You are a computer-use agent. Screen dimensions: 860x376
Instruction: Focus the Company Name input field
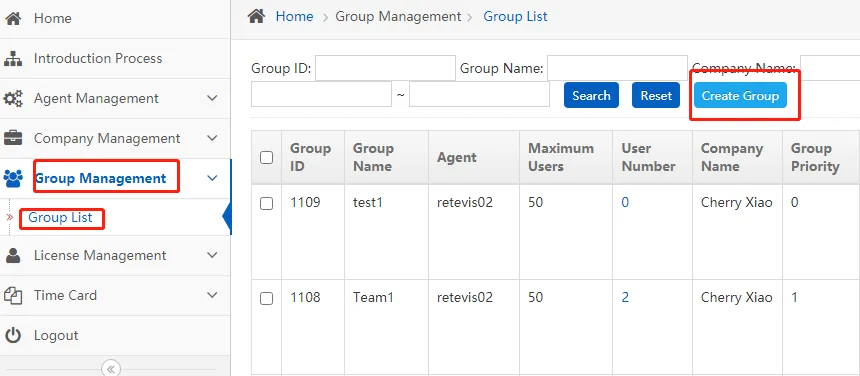point(830,68)
